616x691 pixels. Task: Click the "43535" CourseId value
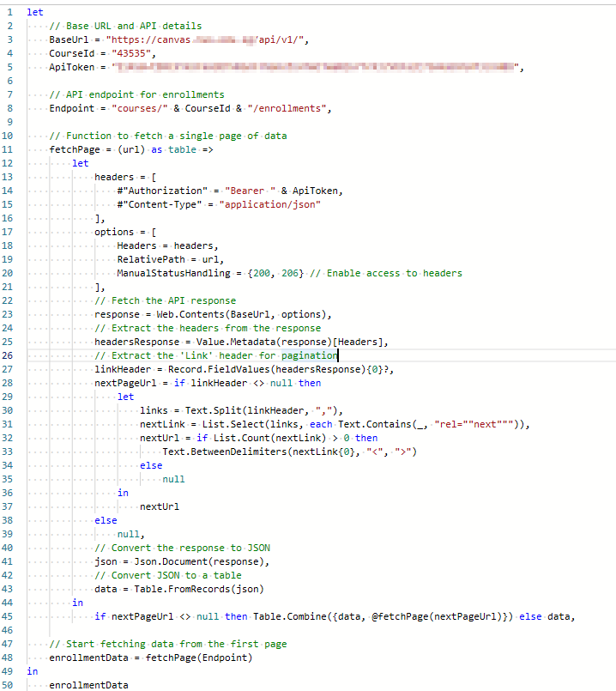click(x=130, y=53)
